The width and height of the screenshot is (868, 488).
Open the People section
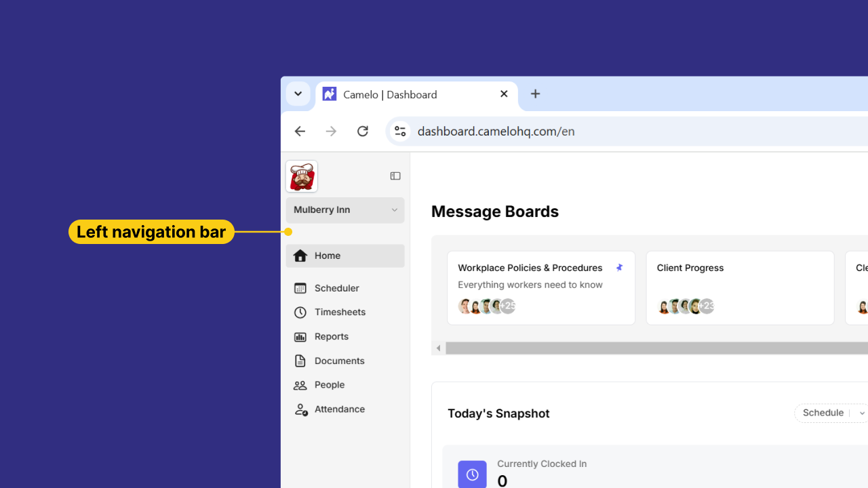(x=329, y=384)
